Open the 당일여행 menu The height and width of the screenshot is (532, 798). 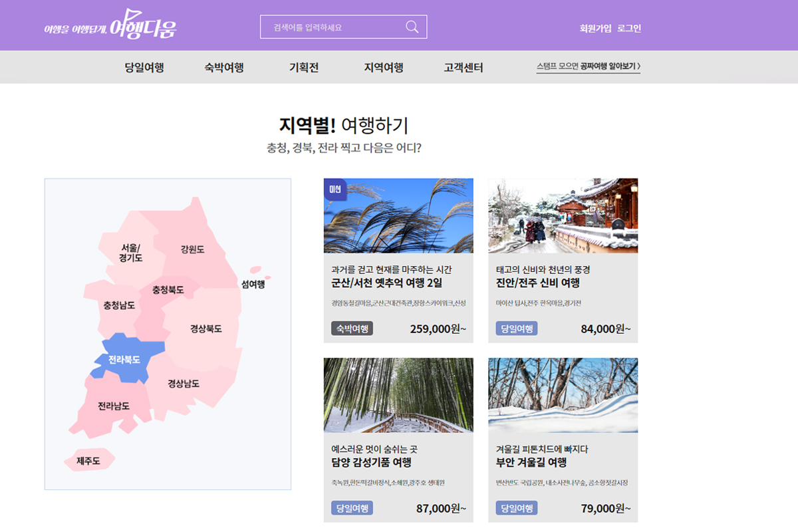click(x=144, y=67)
